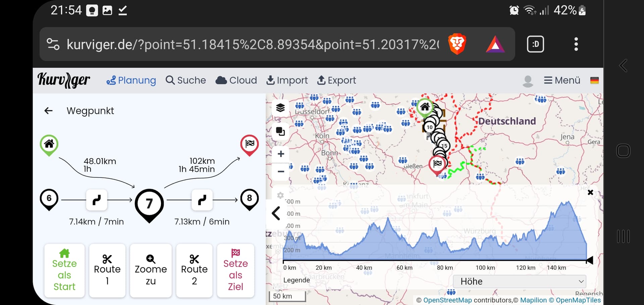Click the elevation chart end marker
644x305 pixels.
[589, 260]
